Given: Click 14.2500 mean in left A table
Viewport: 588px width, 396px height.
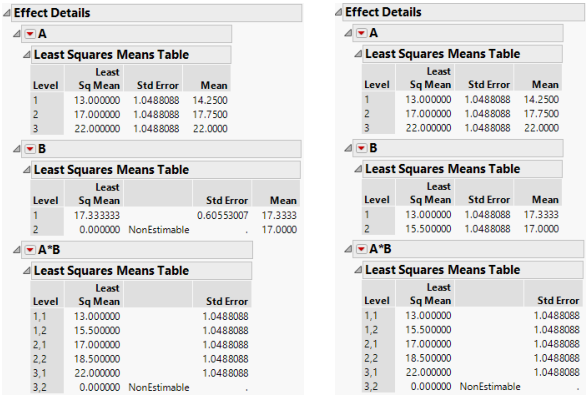Looking at the screenshot, I should pyautogui.click(x=210, y=100).
